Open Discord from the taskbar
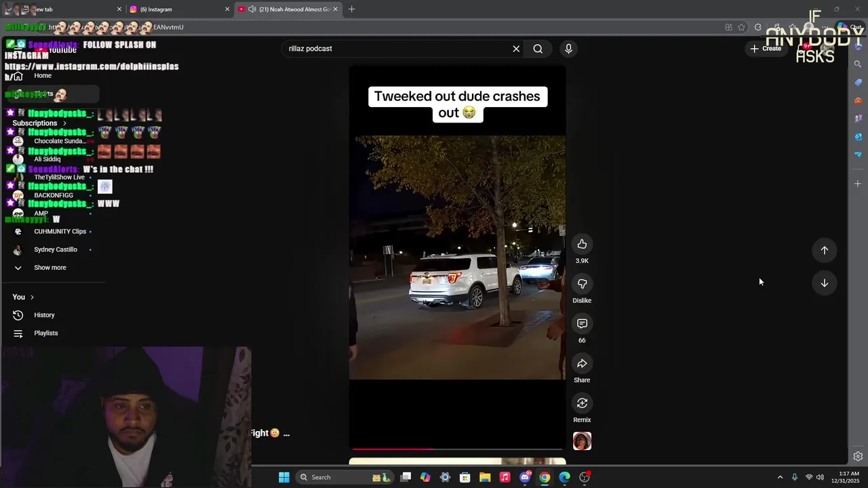The image size is (868, 488). point(525,477)
